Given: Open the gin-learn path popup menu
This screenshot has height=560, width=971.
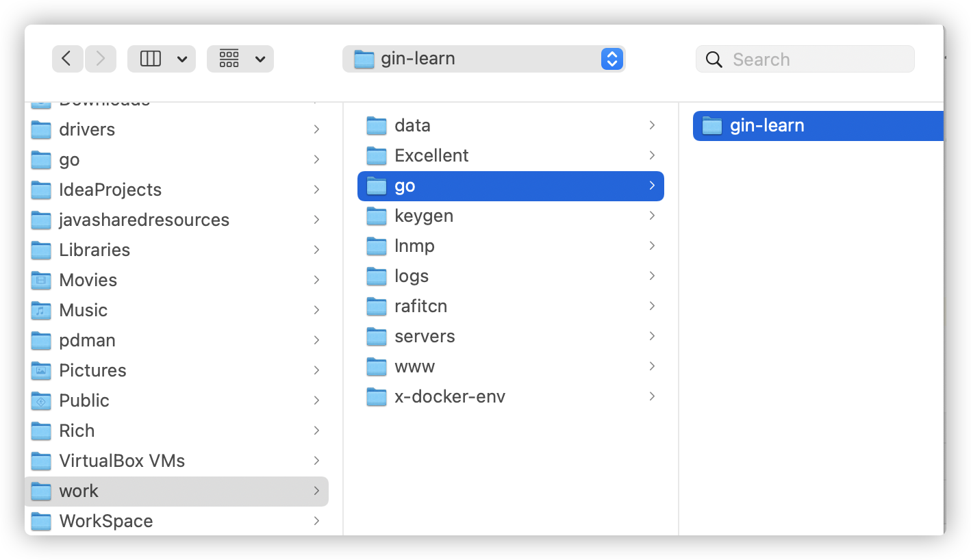Looking at the screenshot, I should (484, 59).
